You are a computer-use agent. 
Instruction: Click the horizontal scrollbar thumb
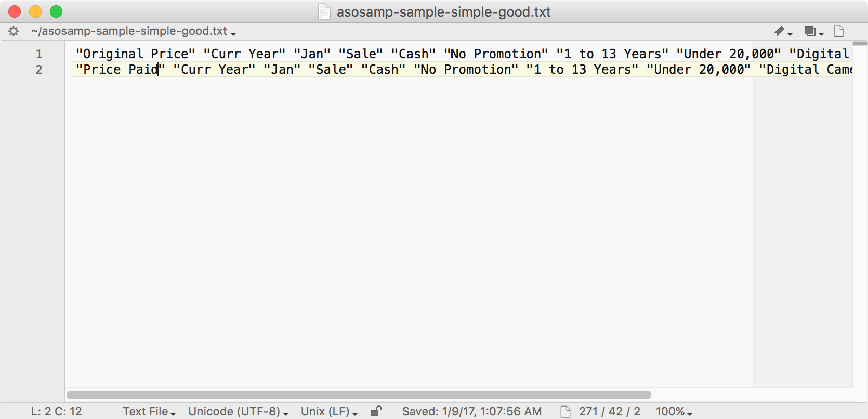359,395
